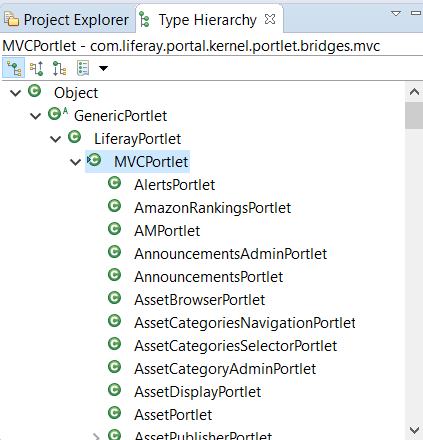Select AssetPortlet subclass
The image size is (423, 440).
pyautogui.click(x=173, y=415)
